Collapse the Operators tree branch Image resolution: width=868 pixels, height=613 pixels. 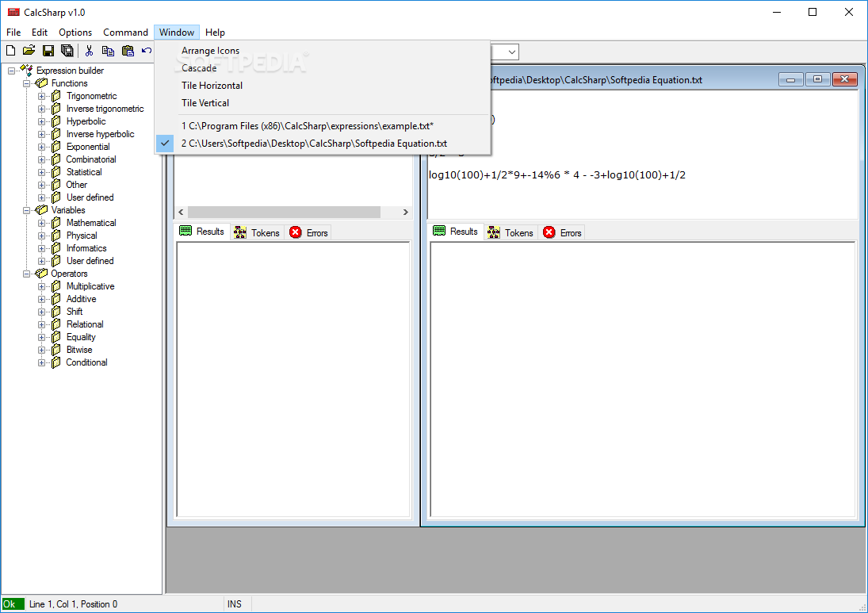[26, 274]
